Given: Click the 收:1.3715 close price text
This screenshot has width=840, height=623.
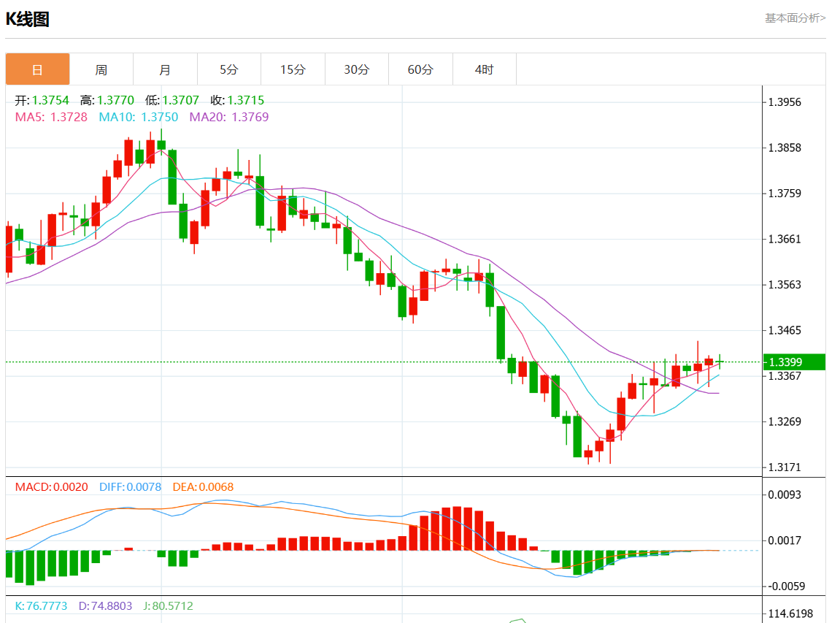Looking at the screenshot, I should [237, 100].
